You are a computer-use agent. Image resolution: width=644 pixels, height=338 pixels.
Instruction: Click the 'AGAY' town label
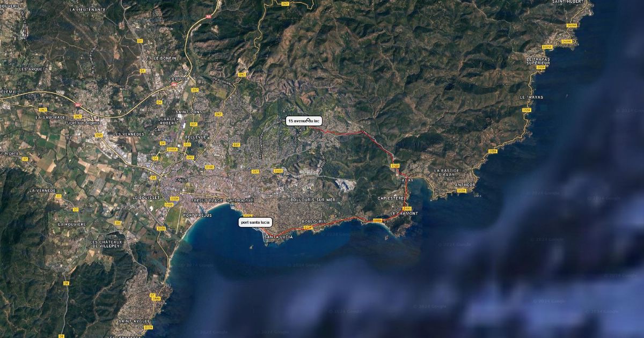tap(408, 180)
